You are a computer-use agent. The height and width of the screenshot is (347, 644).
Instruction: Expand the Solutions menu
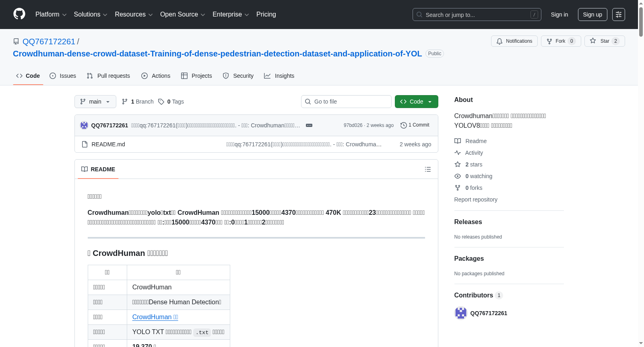[x=91, y=15]
